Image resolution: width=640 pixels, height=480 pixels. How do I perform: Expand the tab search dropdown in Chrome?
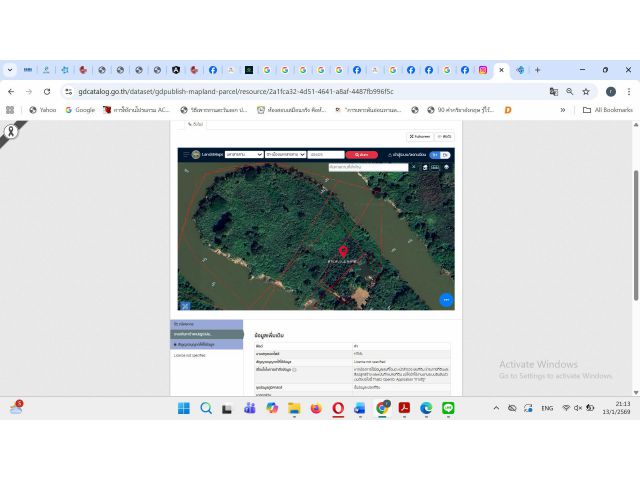(x=10, y=70)
